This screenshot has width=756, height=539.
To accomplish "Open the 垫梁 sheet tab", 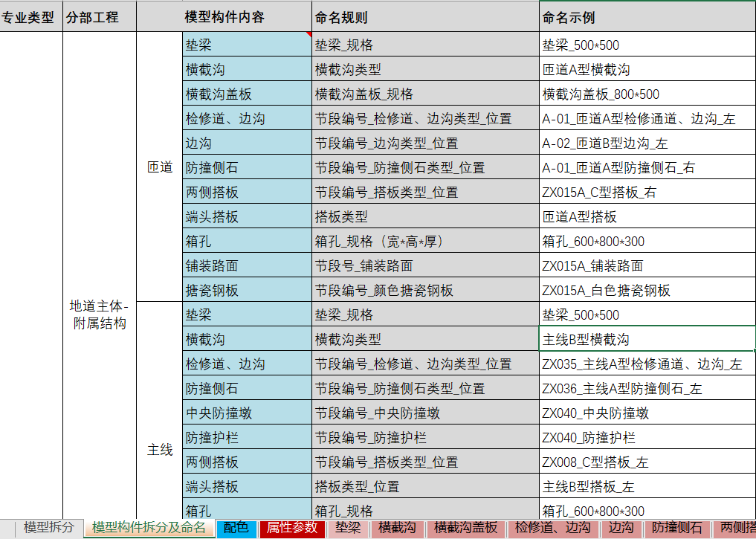I will click(349, 529).
